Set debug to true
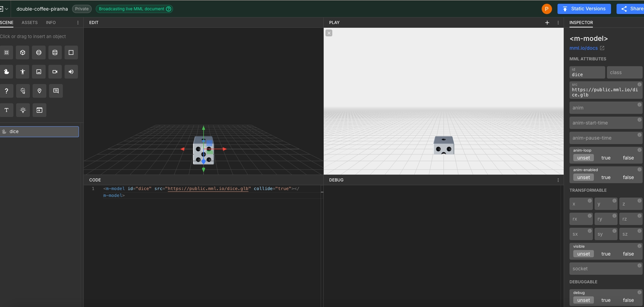The height and width of the screenshot is (307, 644). [606, 300]
